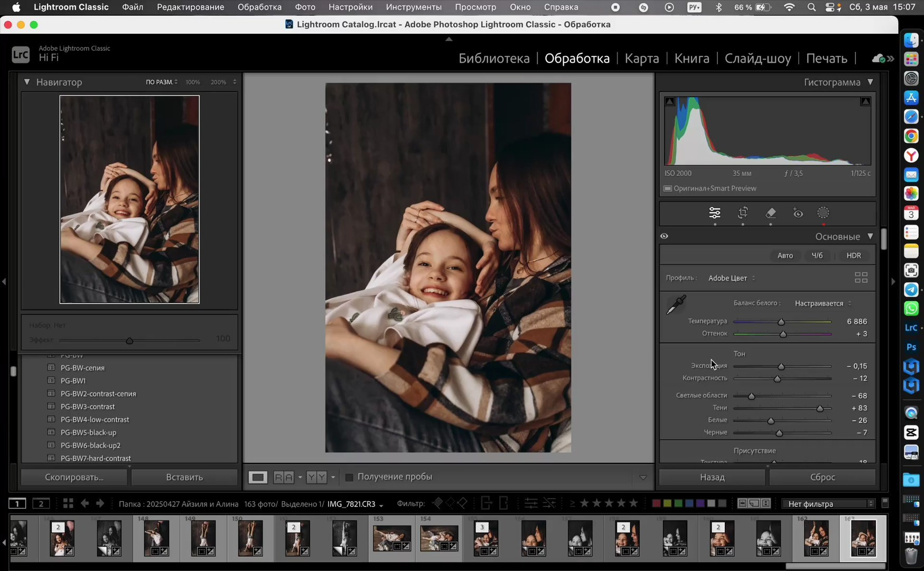Collapse the Навигатор panel
The width and height of the screenshot is (924, 571).
(x=27, y=82)
